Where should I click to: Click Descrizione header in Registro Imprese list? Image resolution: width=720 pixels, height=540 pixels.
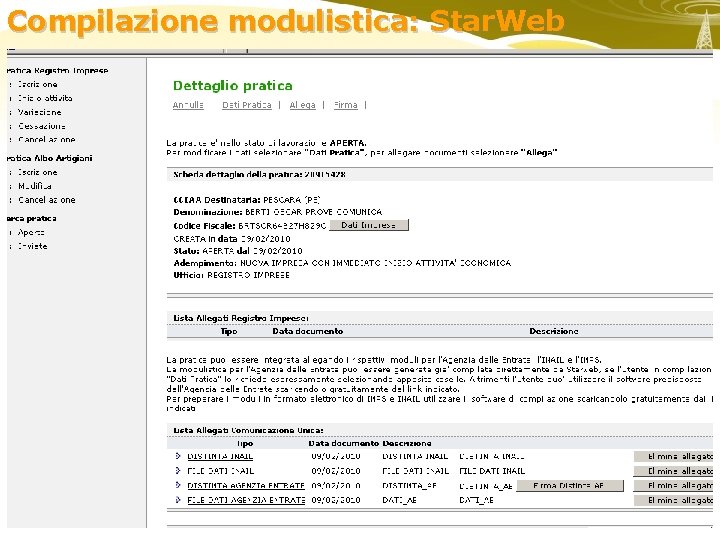tap(554, 332)
